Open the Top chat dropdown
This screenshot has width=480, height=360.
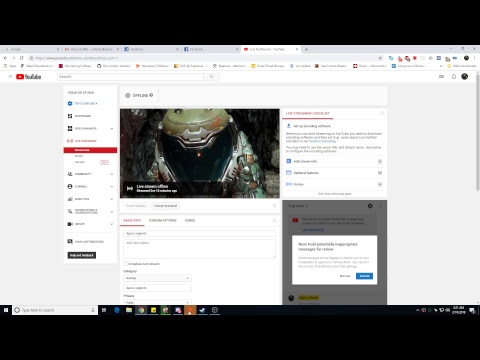pos(298,206)
